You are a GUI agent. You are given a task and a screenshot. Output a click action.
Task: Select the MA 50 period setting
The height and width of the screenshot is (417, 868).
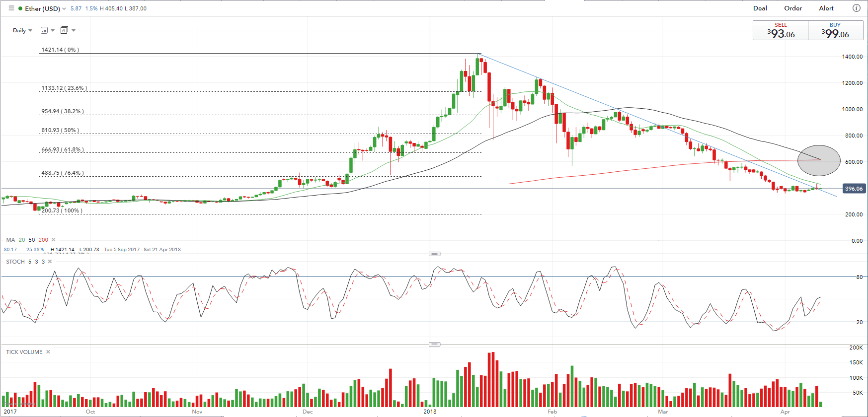(x=32, y=240)
